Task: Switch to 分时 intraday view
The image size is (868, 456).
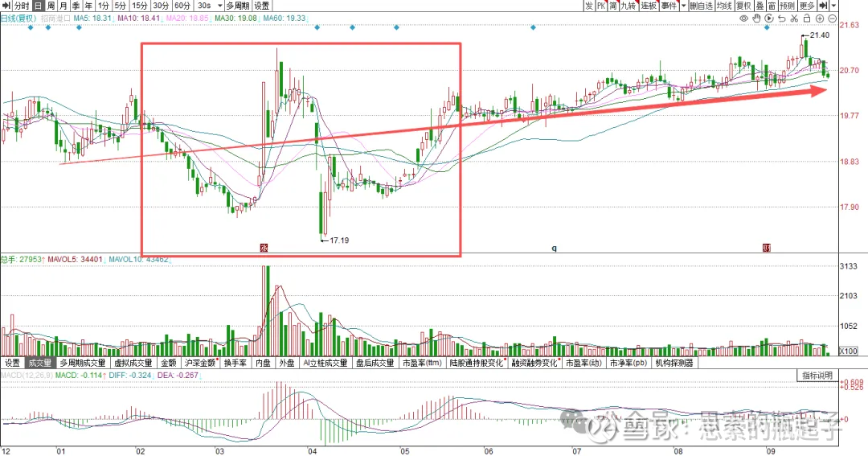Action: 22,6
